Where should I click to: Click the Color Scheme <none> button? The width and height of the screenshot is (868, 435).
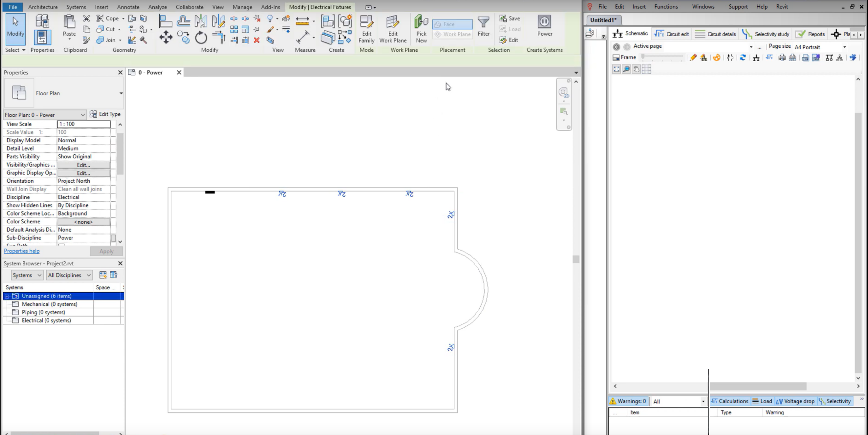[x=83, y=222]
